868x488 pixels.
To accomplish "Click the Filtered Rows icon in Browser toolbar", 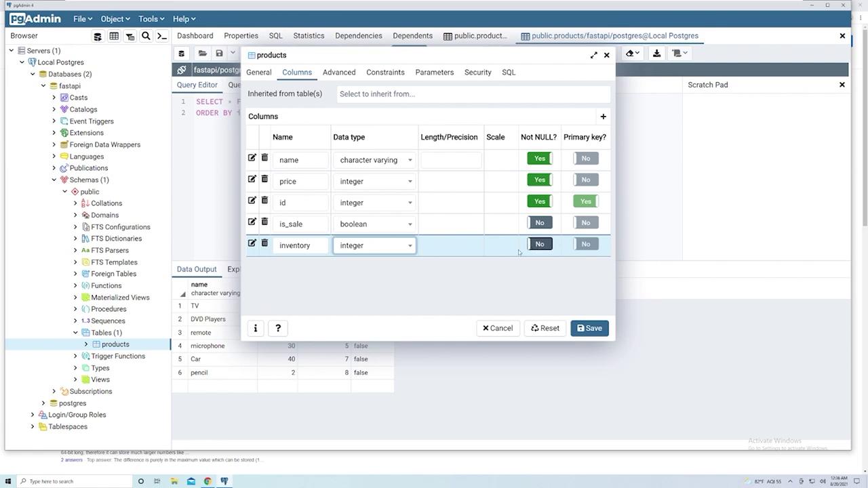I will tap(130, 36).
